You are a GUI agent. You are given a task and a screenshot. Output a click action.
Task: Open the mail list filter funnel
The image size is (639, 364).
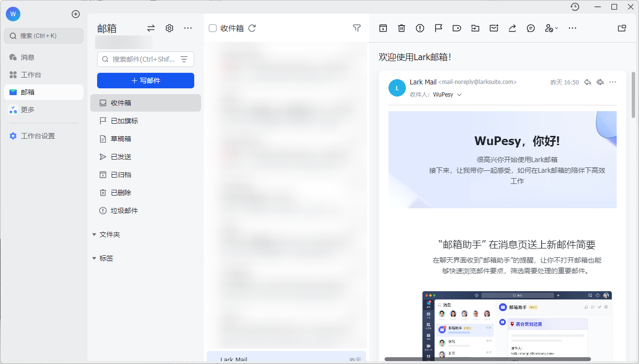click(357, 28)
